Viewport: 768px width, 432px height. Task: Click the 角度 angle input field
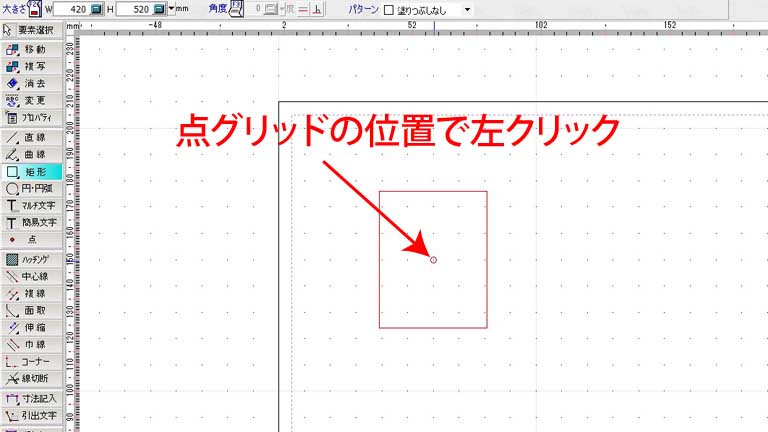[254, 9]
